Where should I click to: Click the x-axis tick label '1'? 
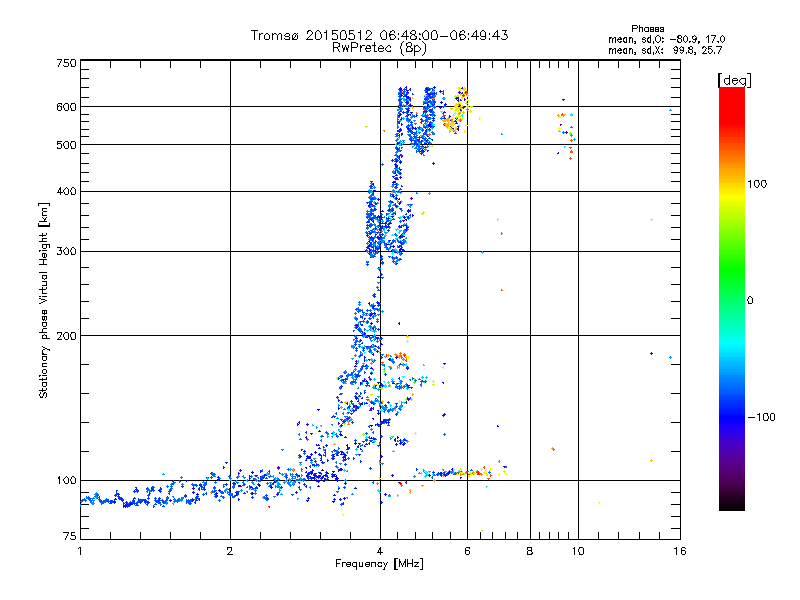80,551
